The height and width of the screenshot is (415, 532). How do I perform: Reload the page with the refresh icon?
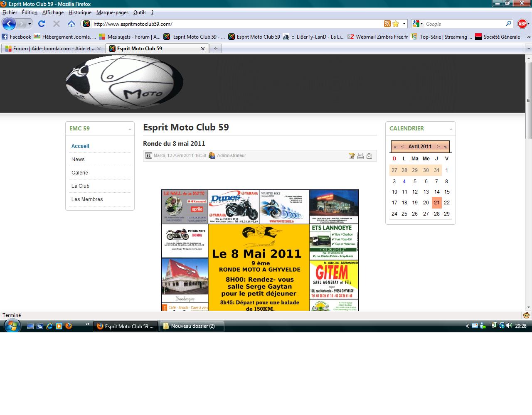click(42, 24)
